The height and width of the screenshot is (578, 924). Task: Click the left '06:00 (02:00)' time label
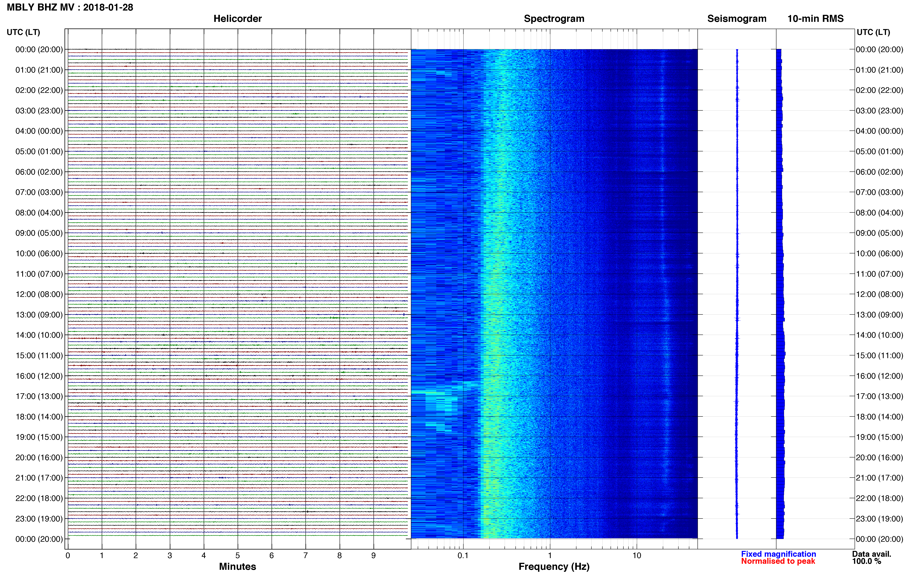39,172
